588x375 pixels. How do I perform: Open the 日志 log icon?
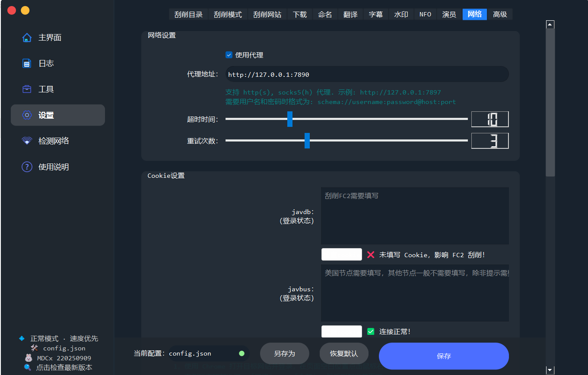tap(27, 63)
